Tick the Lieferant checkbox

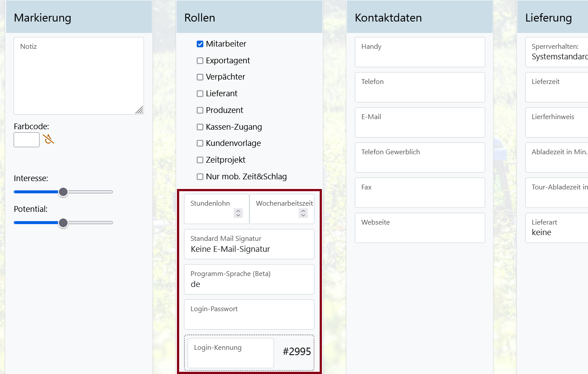200,94
